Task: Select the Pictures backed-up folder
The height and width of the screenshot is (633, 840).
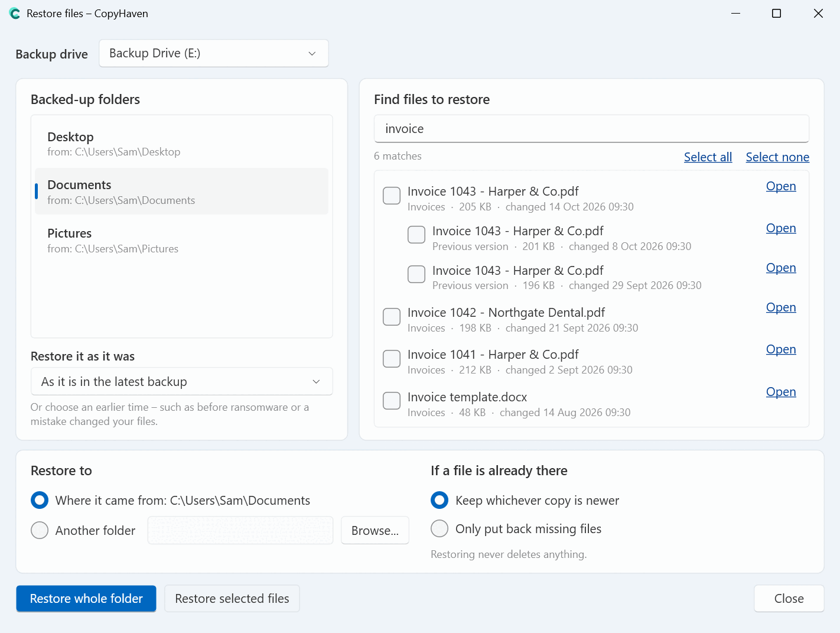Action: coord(182,241)
